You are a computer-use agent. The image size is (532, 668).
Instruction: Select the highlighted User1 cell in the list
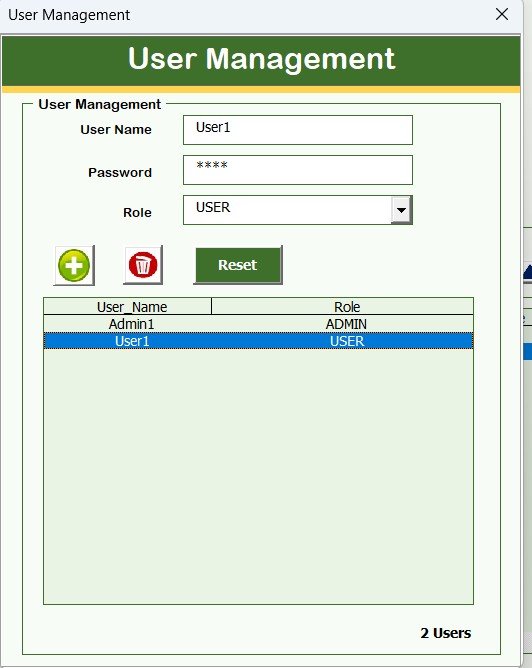tap(132, 341)
